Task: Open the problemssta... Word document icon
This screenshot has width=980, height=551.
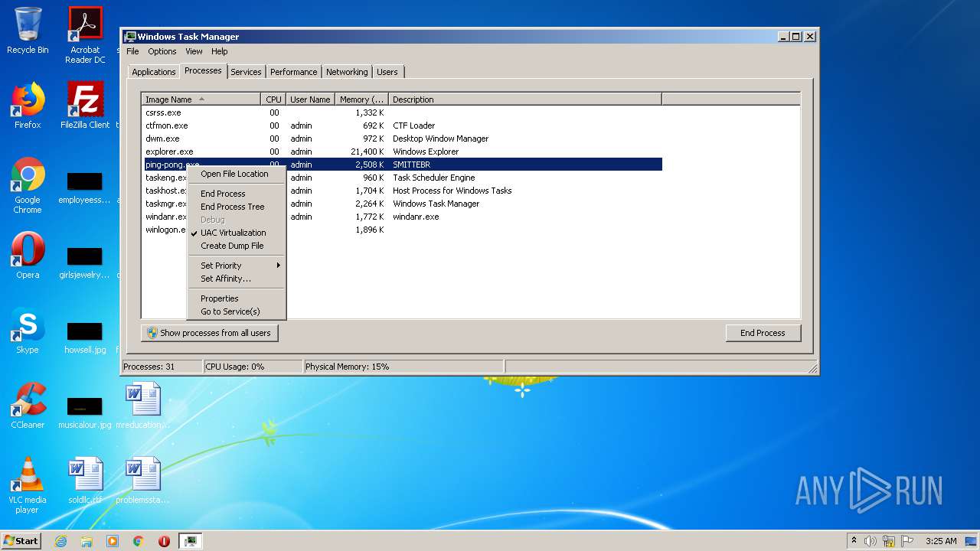Action: 142,481
